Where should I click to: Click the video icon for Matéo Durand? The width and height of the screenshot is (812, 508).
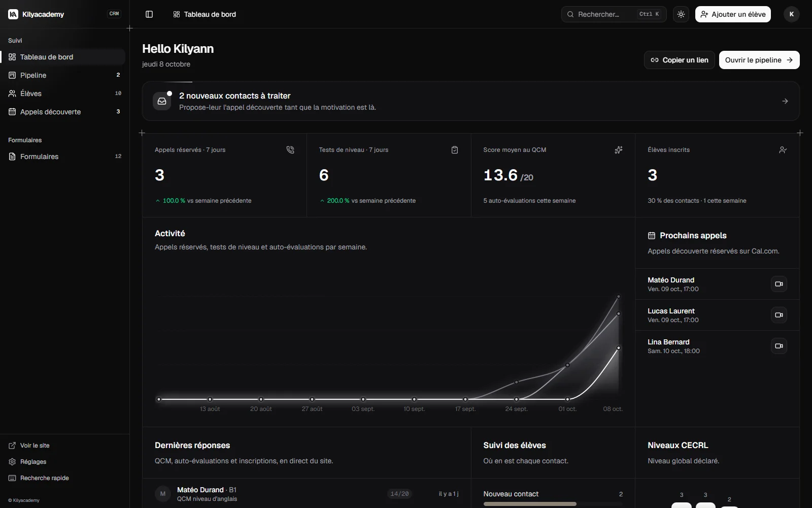[x=779, y=284]
